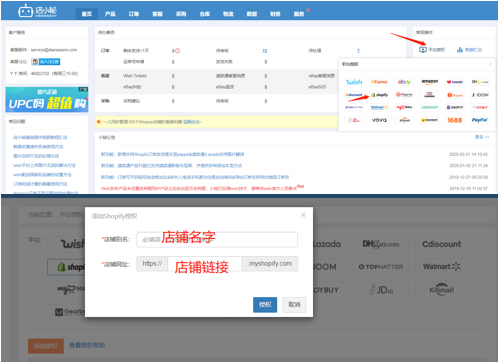The height and width of the screenshot is (362, 499).
Task: Close the 添加Shopify授权 dialog
Action: coord(303,215)
